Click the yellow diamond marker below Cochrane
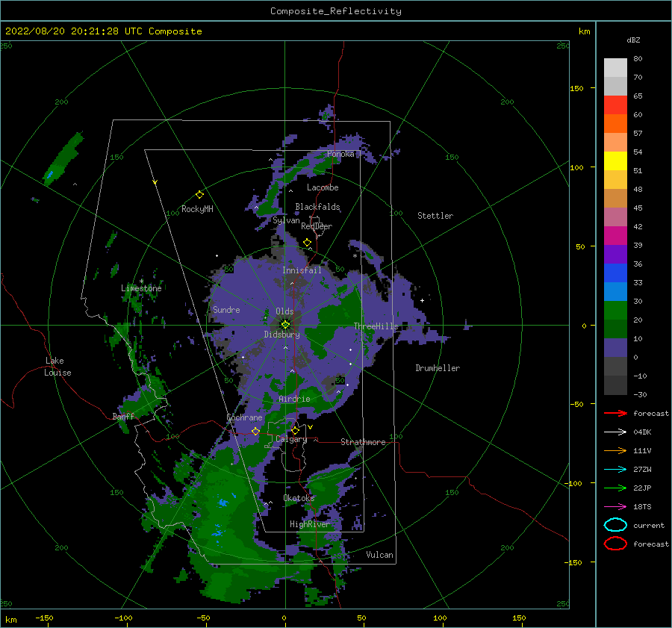This screenshot has height=628, width=672. point(256,431)
